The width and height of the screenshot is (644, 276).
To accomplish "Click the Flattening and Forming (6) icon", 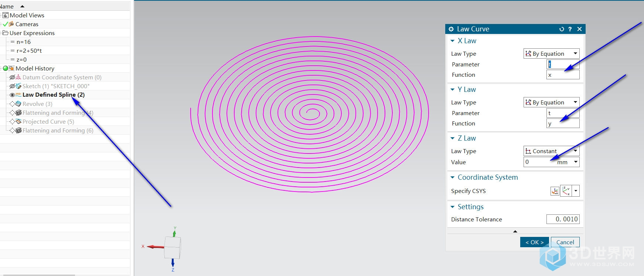I will [x=18, y=130].
